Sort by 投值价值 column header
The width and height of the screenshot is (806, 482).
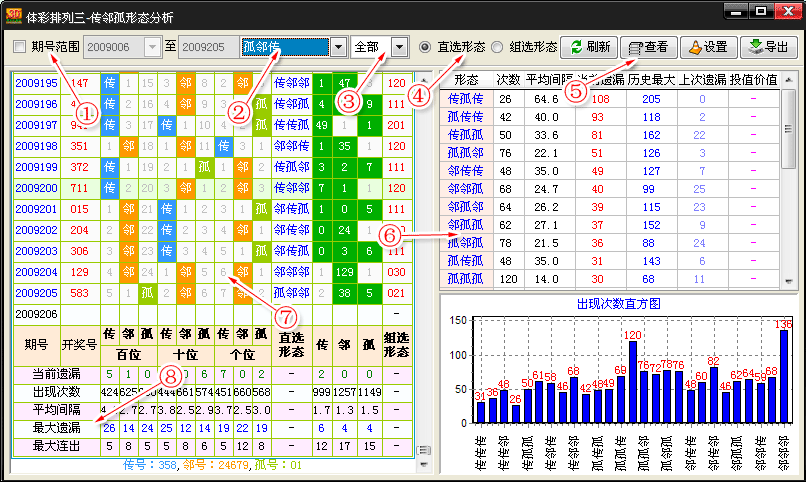point(754,80)
